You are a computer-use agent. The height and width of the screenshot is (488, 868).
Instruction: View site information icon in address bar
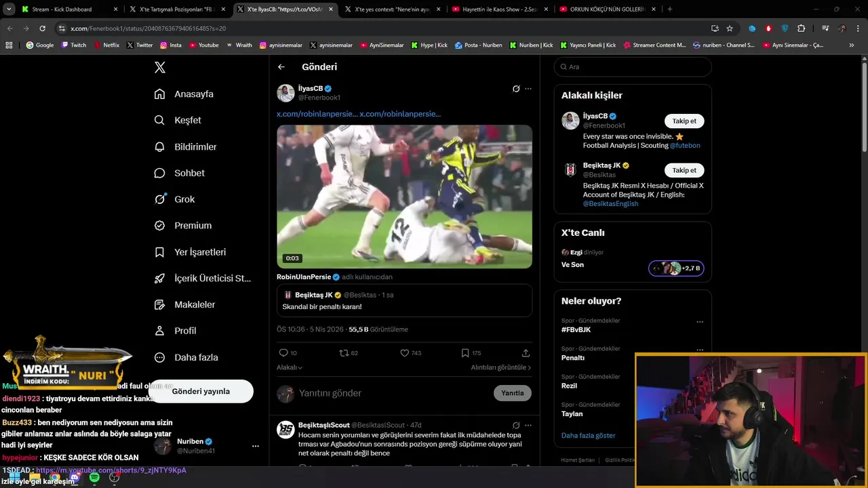(x=62, y=28)
